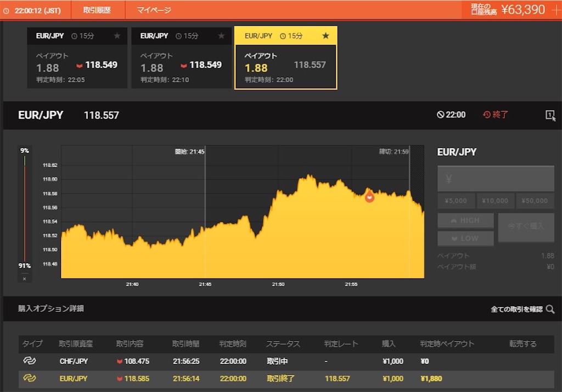
Task: Click the ¥1,880 payout value
Action: point(431,378)
